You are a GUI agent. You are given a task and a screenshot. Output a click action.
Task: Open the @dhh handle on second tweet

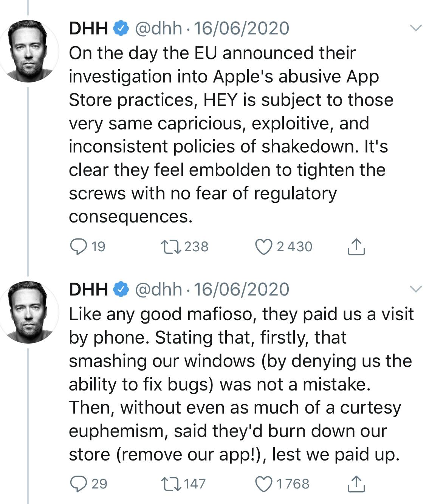(158, 290)
